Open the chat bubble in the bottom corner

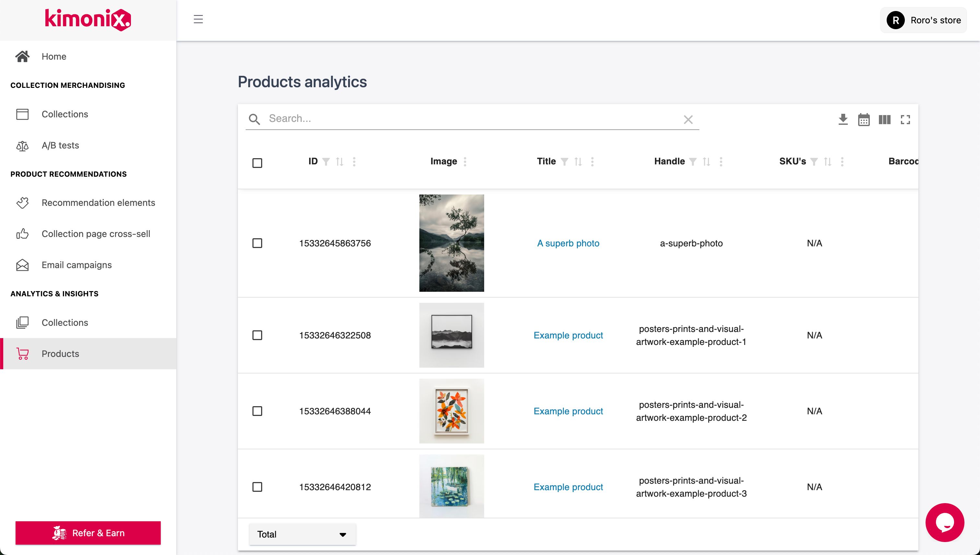click(945, 522)
